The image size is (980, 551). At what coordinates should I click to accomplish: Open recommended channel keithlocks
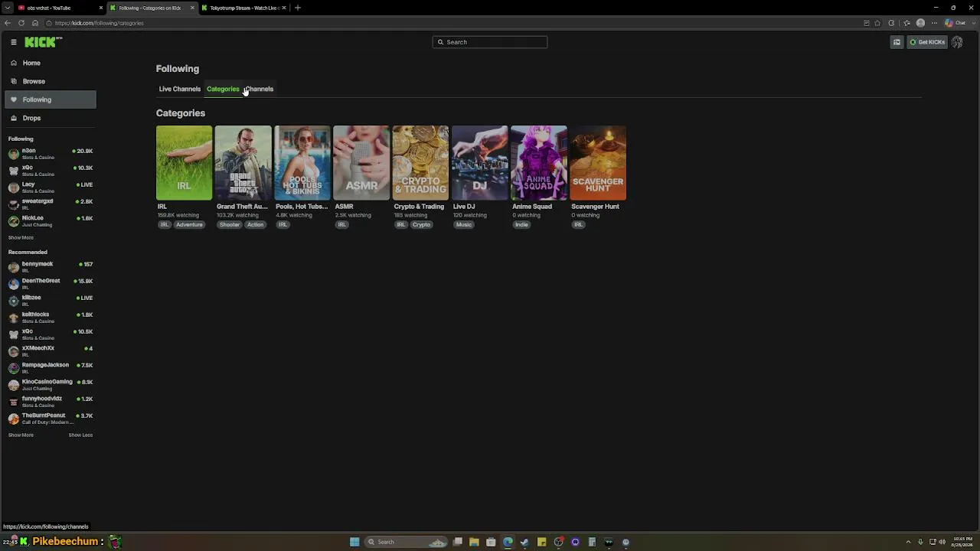(51, 317)
